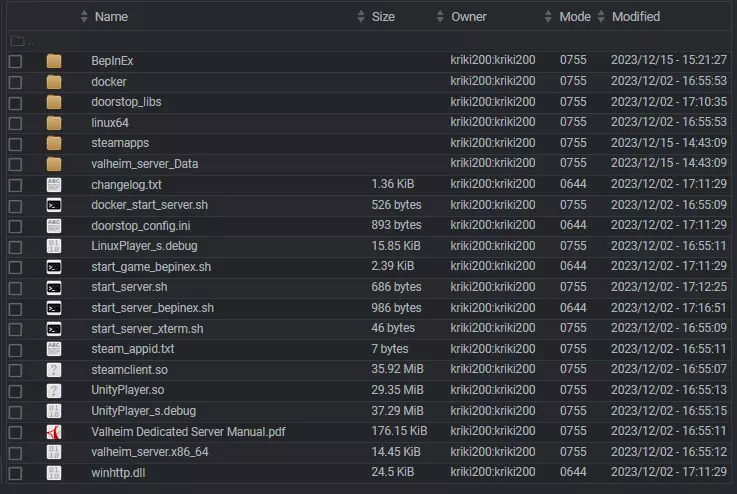This screenshot has height=494, width=737.
Task: Click the start_server.sh script icon
Action: 54,288
